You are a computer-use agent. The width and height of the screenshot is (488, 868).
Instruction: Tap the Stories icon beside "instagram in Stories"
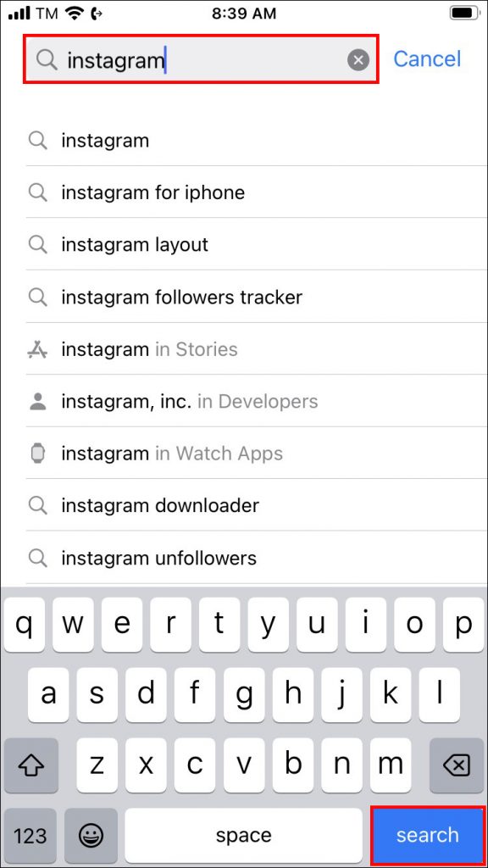coord(37,348)
